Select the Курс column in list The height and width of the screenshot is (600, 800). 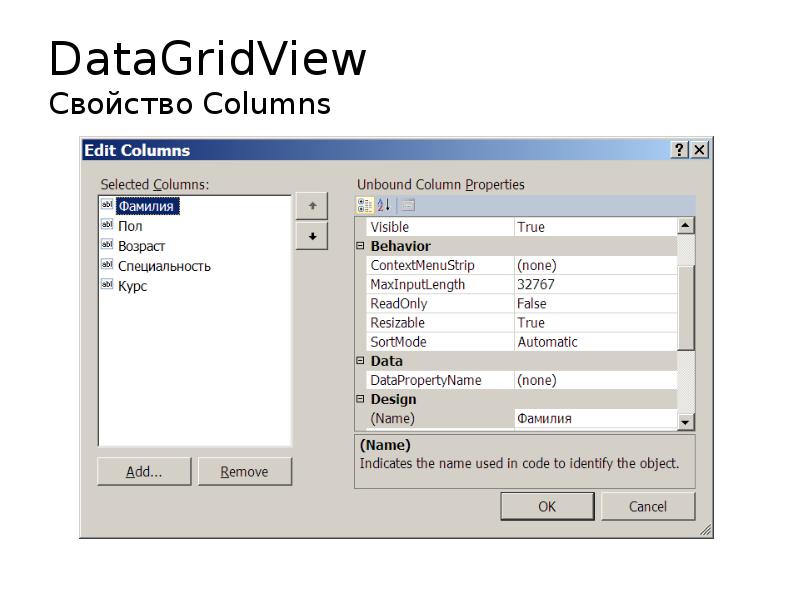point(132,286)
